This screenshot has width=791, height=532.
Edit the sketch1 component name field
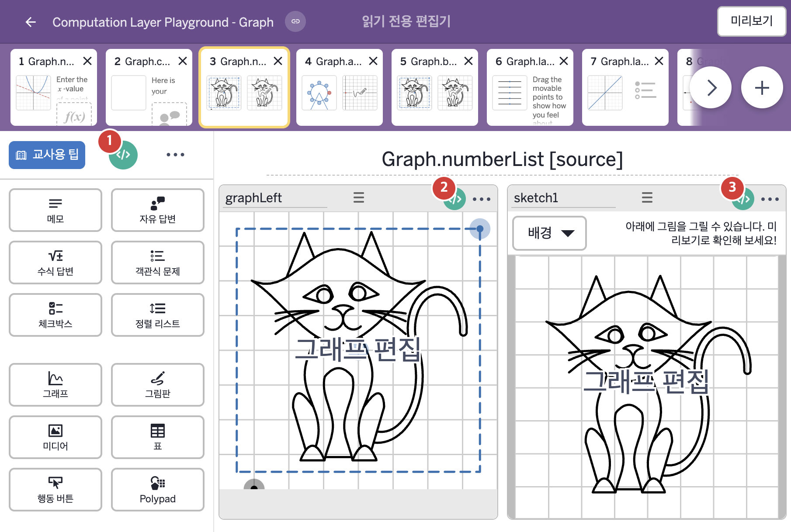(564, 198)
